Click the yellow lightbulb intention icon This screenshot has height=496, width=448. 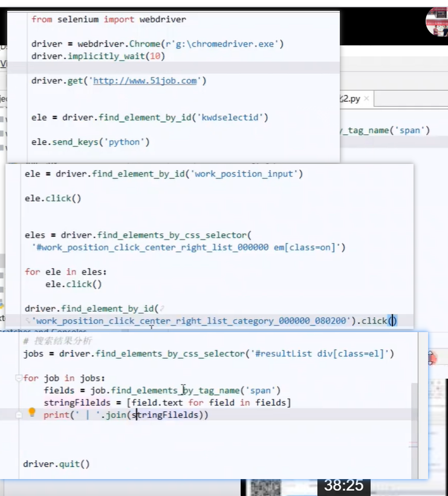pyautogui.click(x=31, y=413)
